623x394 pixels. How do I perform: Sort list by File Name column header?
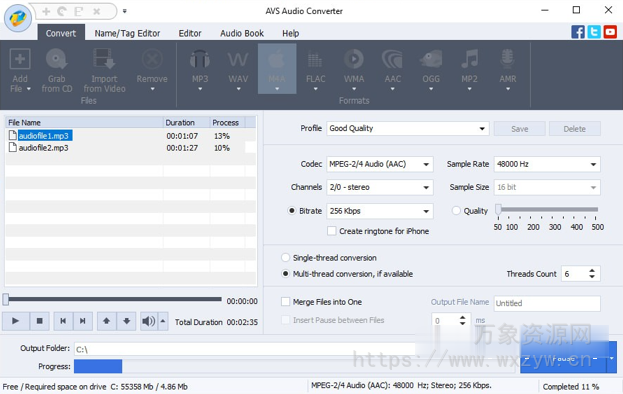tap(84, 122)
